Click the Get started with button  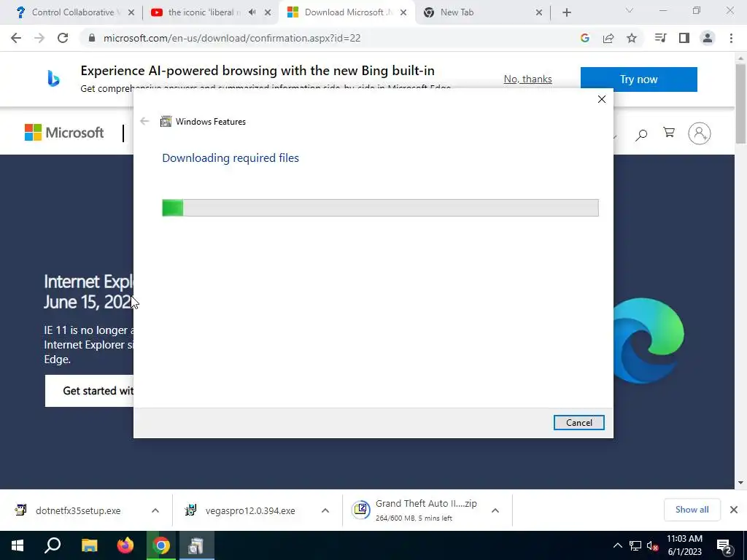point(90,391)
